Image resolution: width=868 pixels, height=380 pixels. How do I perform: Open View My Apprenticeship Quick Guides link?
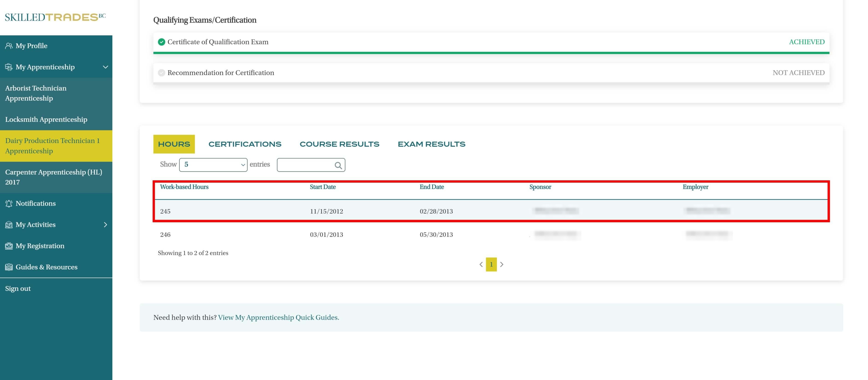[278, 318]
